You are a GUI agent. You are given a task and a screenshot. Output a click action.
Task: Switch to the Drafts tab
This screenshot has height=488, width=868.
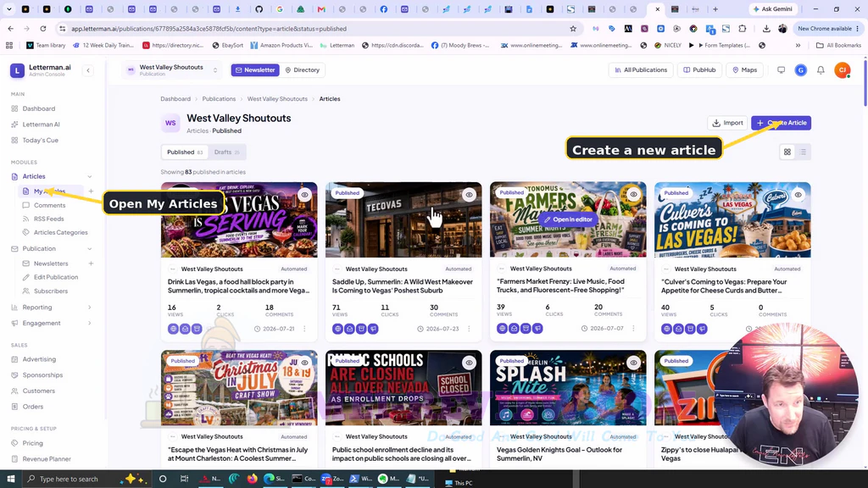coord(227,152)
